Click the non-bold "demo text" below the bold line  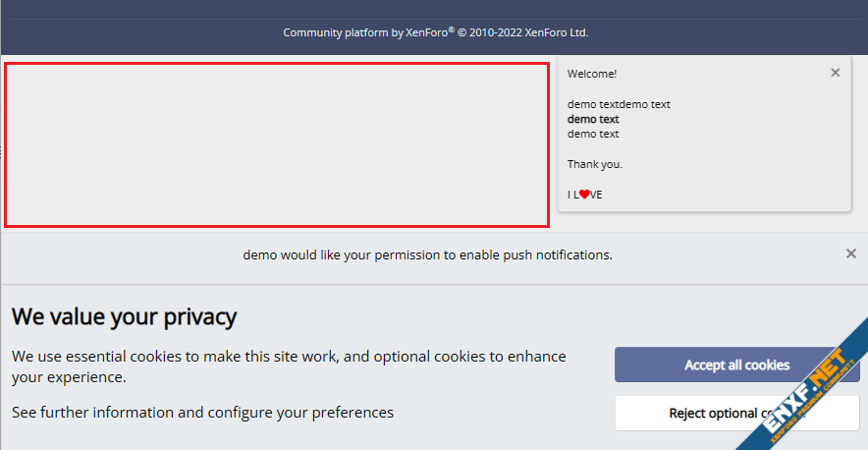(x=593, y=134)
